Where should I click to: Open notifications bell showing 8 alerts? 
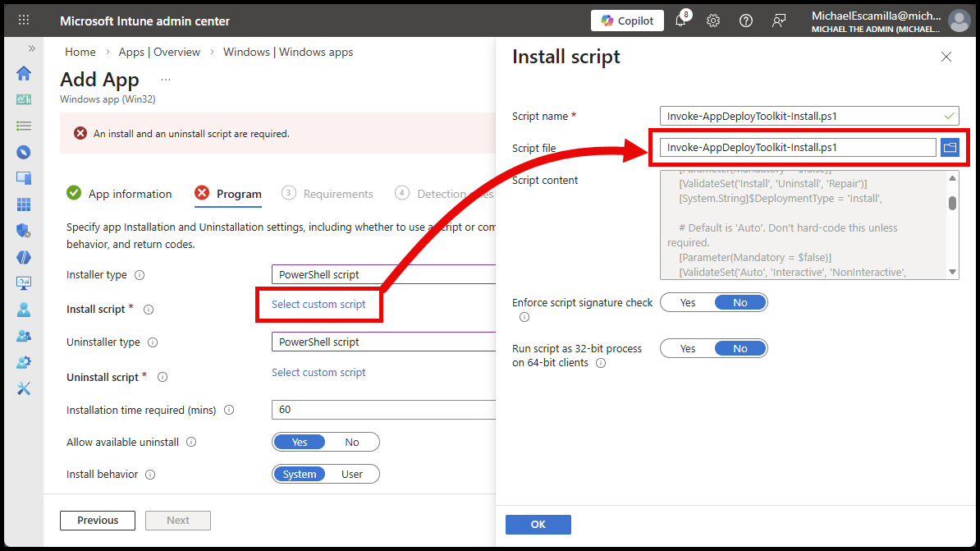[680, 20]
